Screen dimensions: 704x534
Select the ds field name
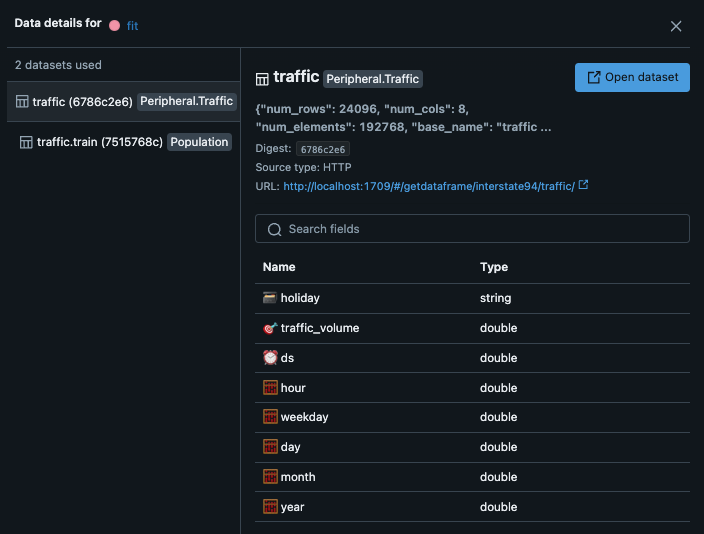[x=287, y=358]
